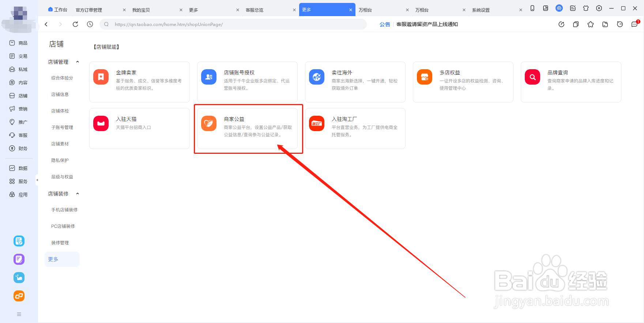
Task: Switch to the 官方订单管理 tab
Action: tap(89, 10)
